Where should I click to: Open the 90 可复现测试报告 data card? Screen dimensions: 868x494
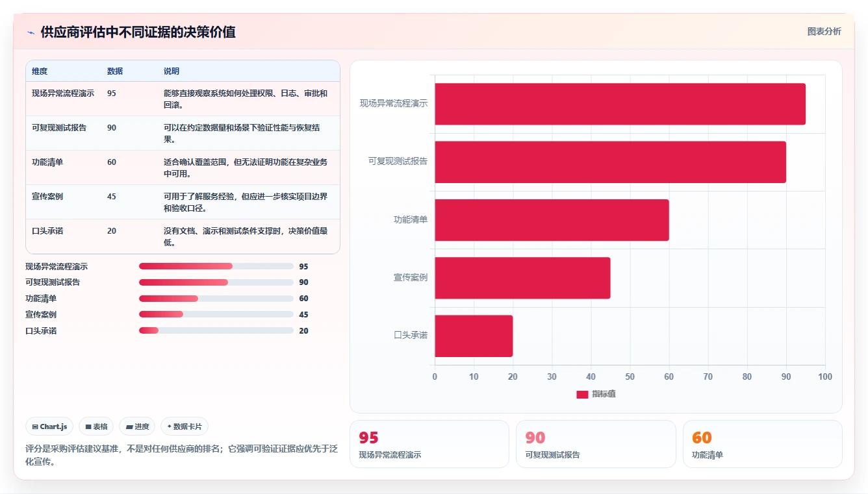click(x=596, y=444)
